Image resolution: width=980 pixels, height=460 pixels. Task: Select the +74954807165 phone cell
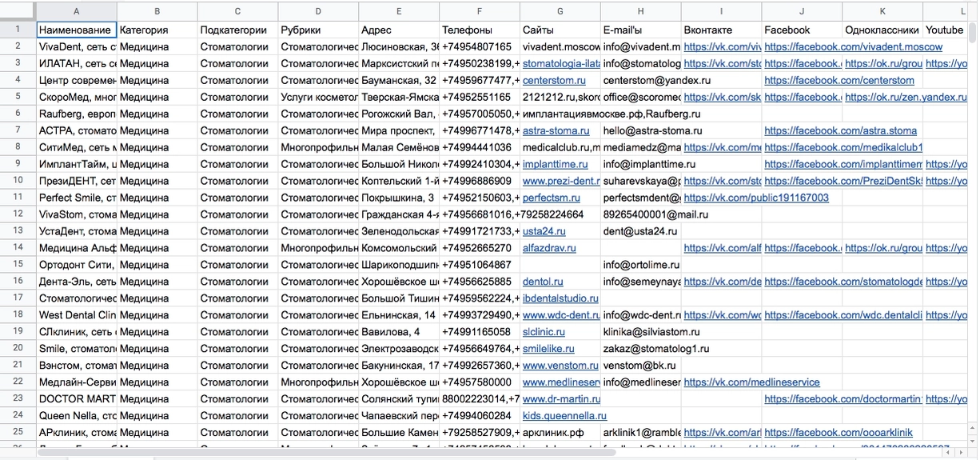point(480,46)
